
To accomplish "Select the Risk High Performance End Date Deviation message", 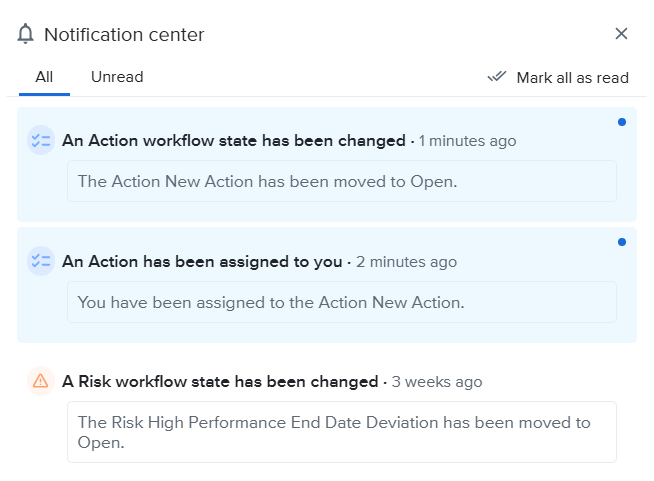I will coord(334,432).
